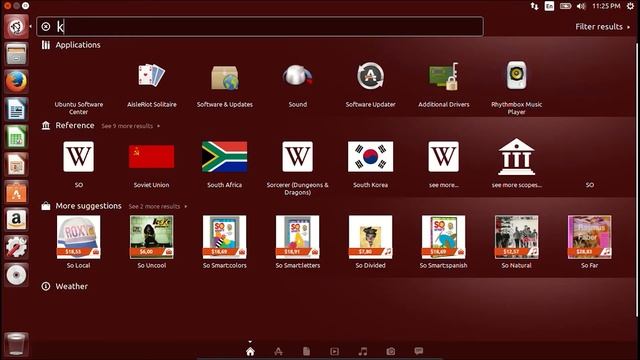The width and height of the screenshot is (640, 360).
Task: Open System Settings from launcher
Action: [16, 247]
